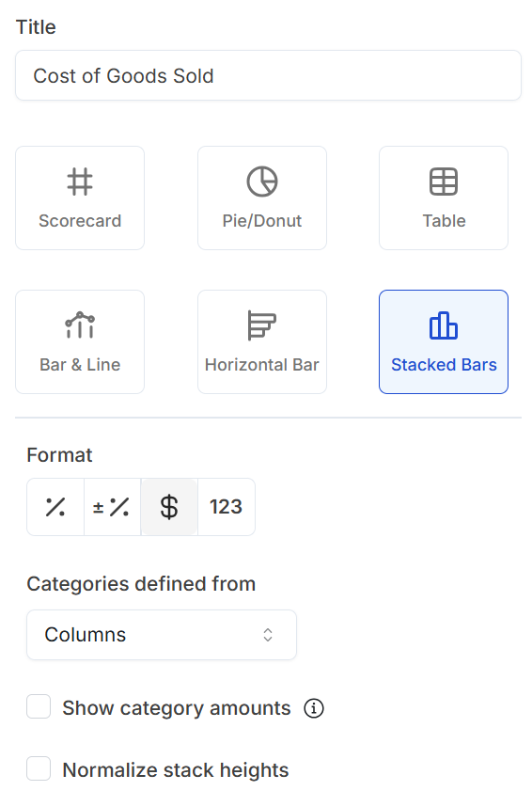The width and height of the screenshot is (532, 791).
Task: Set format to percent
Action: point(55,507)
